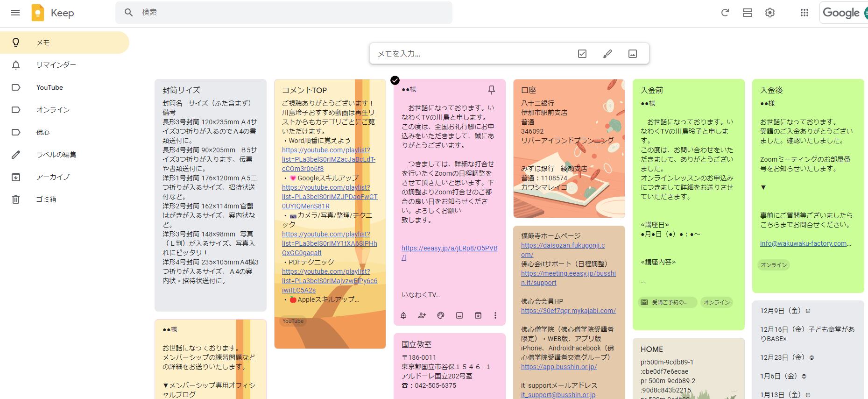Collapse the main menu sidebar
Screen dimensions: 868x399
coord(15,13)
